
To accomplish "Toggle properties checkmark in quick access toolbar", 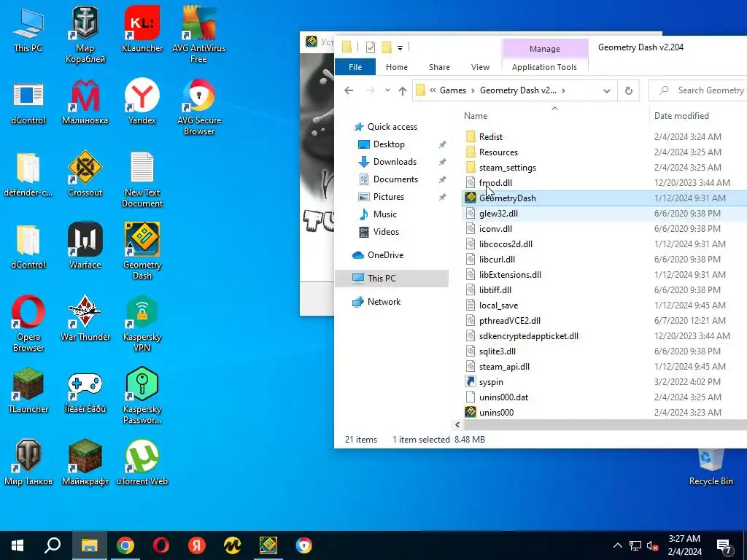I will point(370,47).
